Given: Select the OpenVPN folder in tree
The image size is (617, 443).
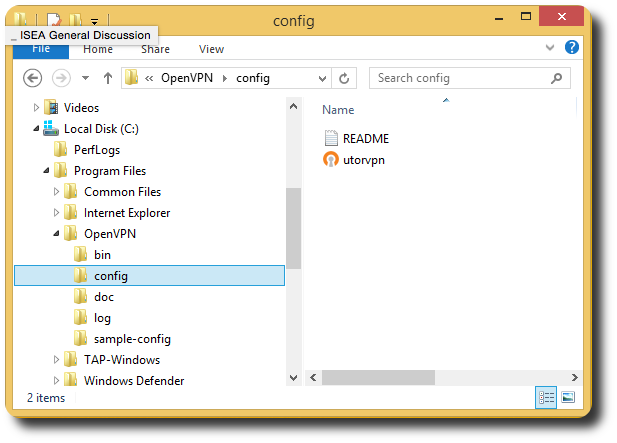Looking at the screenshot, I should pyautogui.click(x=110, y=234).
